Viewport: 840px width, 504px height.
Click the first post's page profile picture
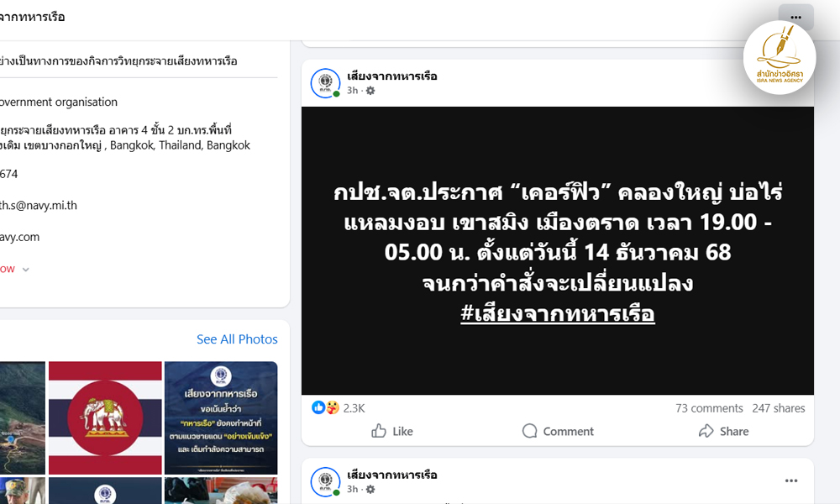[x=325, y=83]
